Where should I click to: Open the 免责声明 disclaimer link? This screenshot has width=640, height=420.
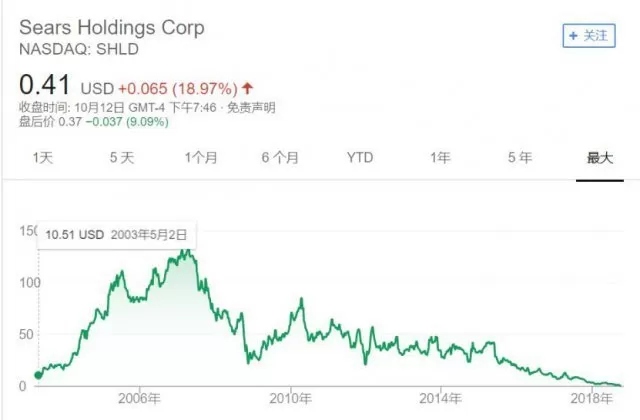pos(251,108)
